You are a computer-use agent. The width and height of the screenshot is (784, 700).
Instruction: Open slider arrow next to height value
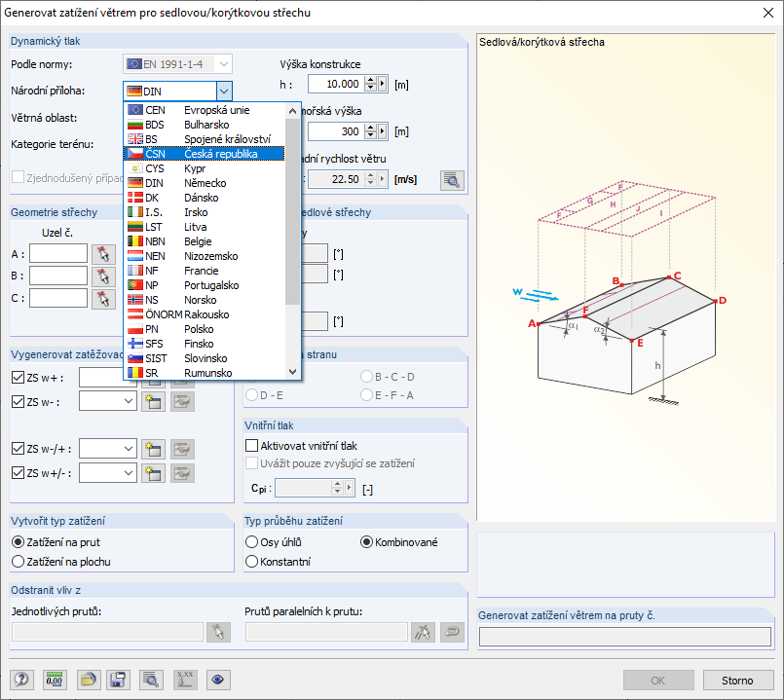point(383,84)
